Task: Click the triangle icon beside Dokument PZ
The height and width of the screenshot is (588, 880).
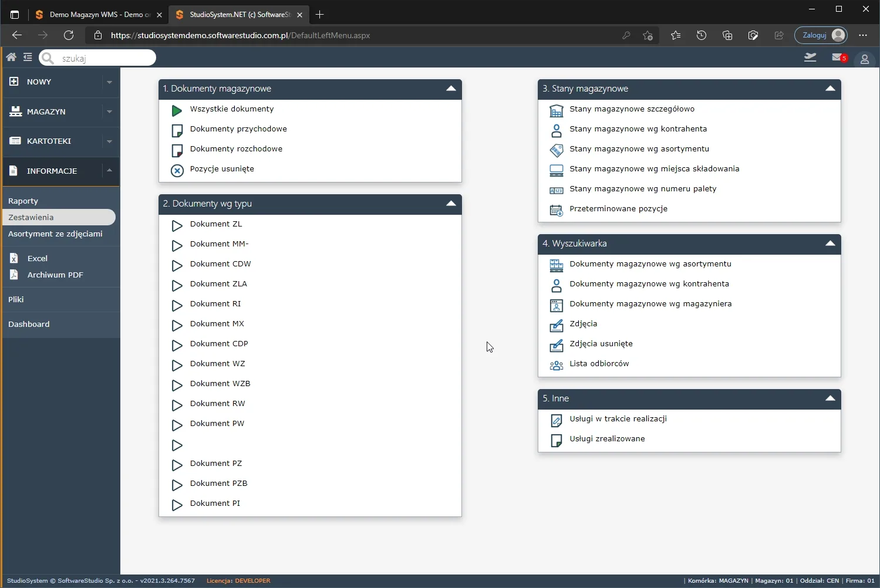Action: 177,465
